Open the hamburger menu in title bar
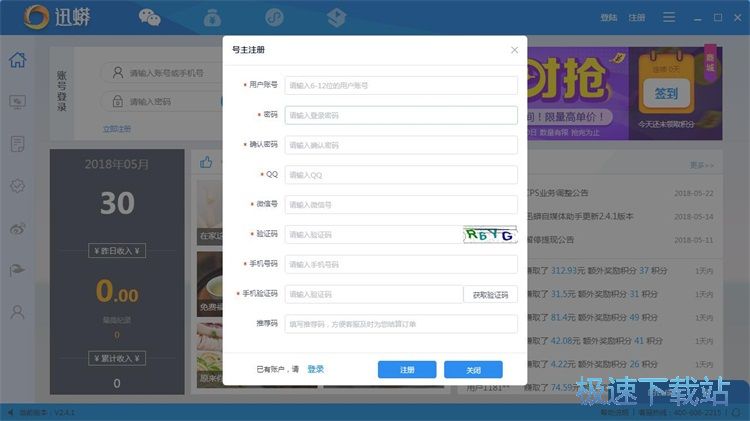750x421 pixels. 669,18
